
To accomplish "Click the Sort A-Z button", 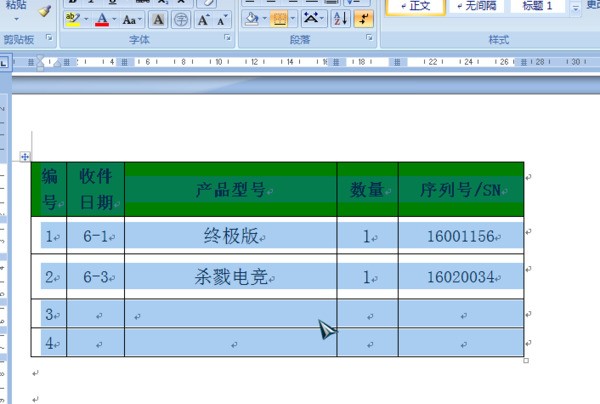I will 340,19.
